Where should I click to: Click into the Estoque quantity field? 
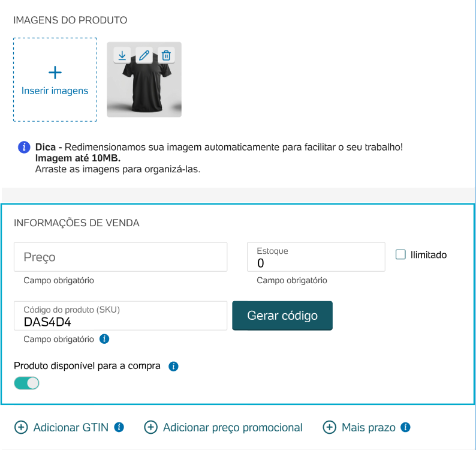click(x=316, y=257)
